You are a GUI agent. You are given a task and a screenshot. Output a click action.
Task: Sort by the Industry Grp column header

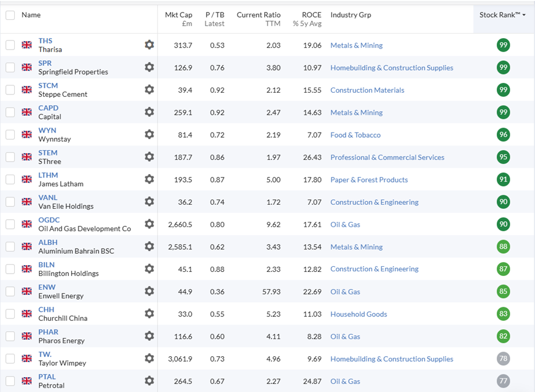coord(351,15)
